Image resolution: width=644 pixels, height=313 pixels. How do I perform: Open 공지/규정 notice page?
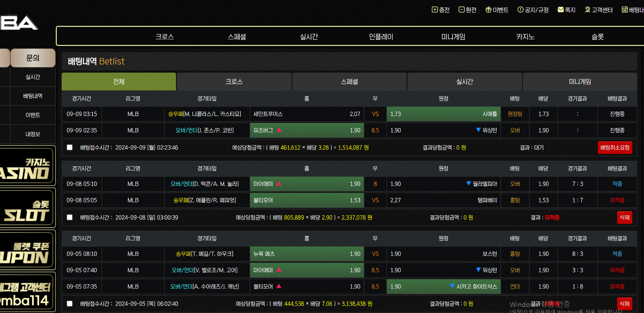[x=533, y=10]
